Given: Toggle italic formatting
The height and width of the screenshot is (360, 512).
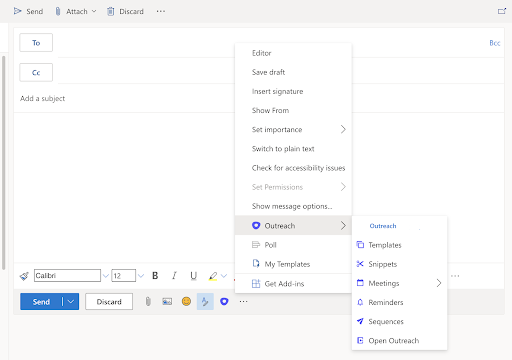Looking at the screenshot, I should coord(174,276).
